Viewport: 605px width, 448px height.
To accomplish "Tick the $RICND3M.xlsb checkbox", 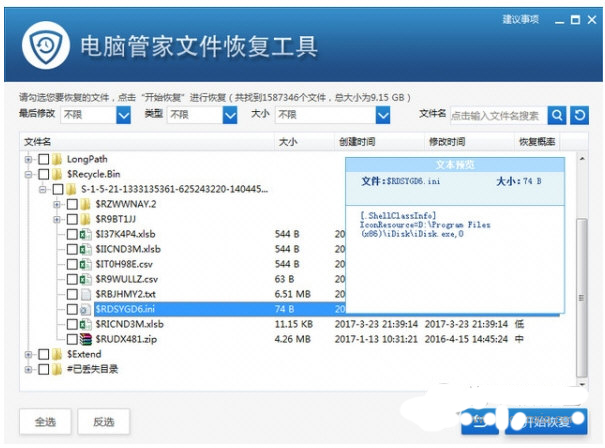I will [x=70, y=325].
